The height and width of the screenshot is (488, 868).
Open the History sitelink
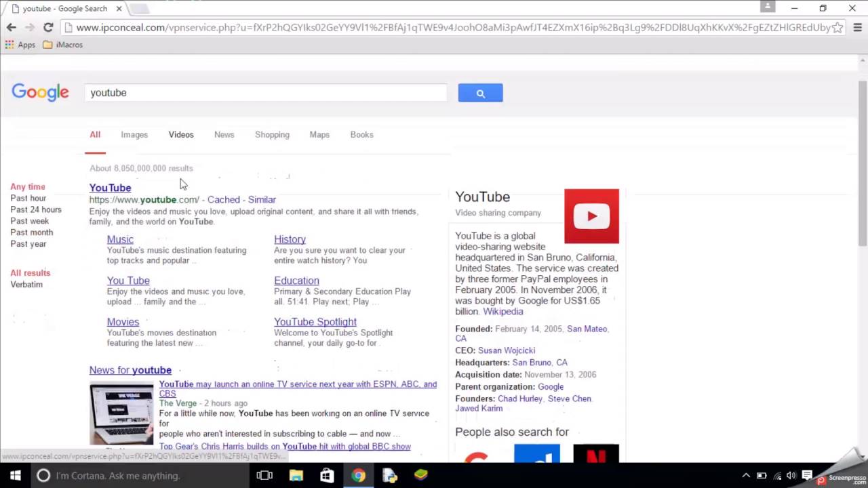tap(290, 239)
